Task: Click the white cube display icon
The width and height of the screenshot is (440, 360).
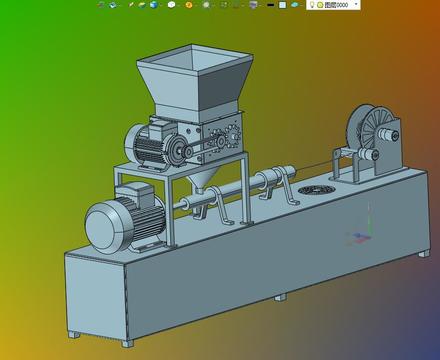Action: (171, 5)
